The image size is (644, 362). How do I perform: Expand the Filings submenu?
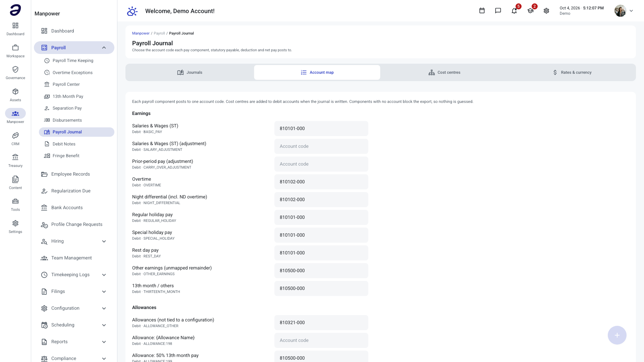[104, 292]
